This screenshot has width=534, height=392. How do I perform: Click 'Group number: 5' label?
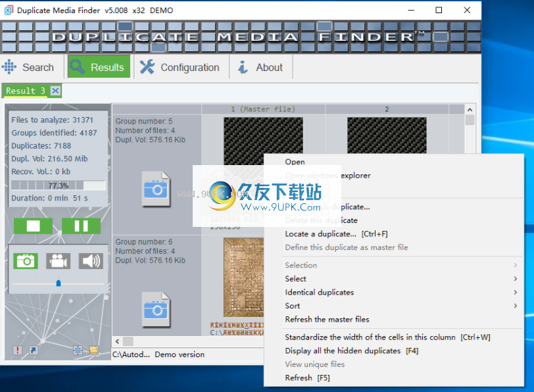[x=144, y=121]
